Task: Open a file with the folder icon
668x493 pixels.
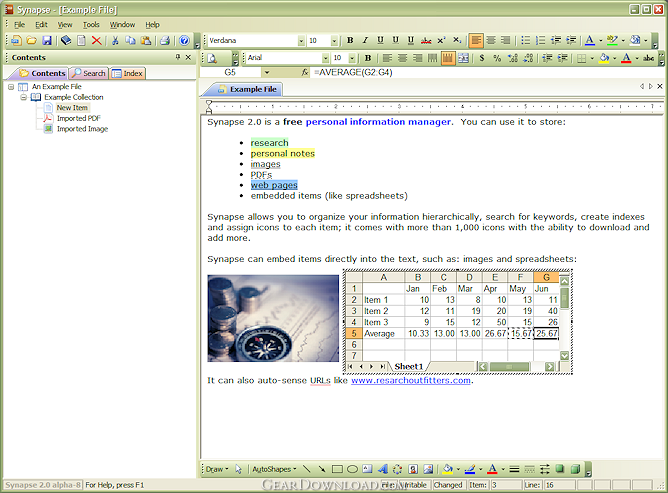Action: [32, 40]
